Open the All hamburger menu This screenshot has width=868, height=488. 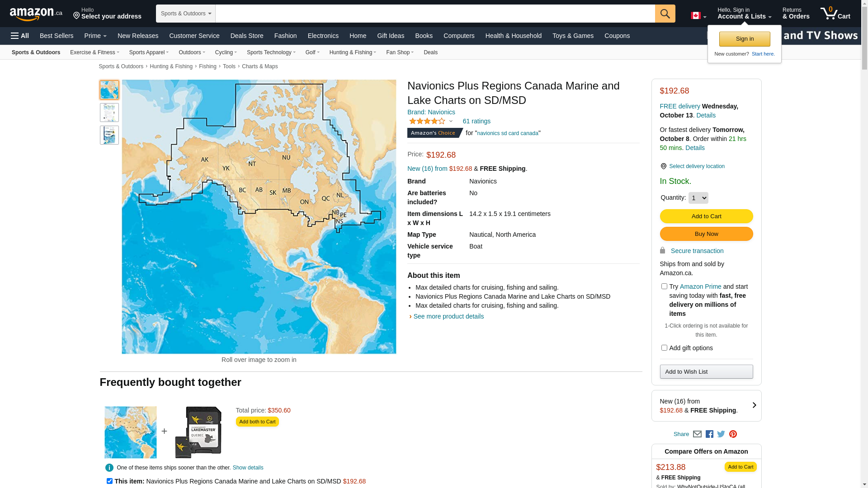(20, 36)
